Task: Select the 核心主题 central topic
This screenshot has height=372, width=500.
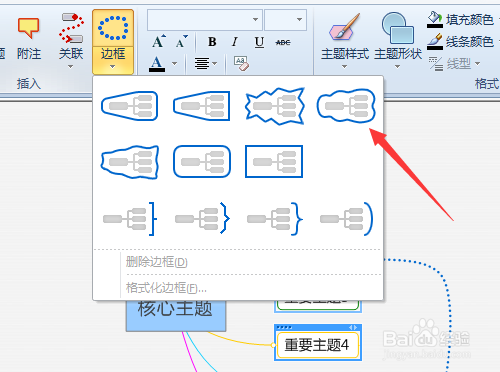Action: pos(176,315)
